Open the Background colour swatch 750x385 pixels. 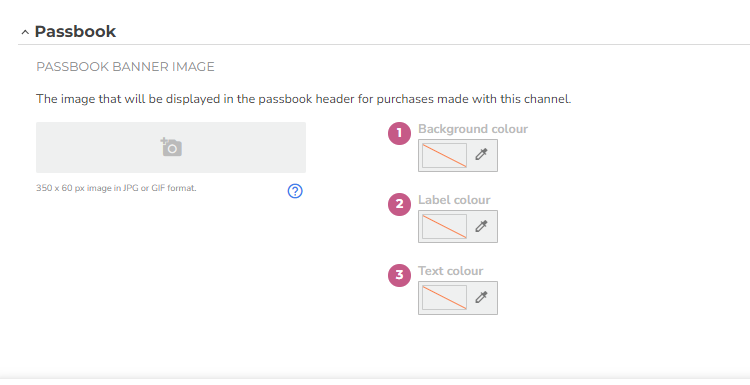click(x=444, y=155)
